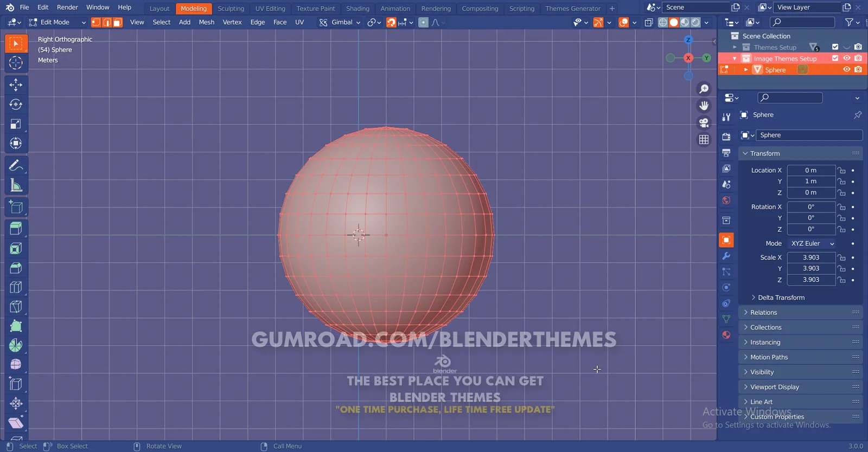Viewport: 868px width, 452px height.
Task: Switch to the UV Editing workspace
Action: click(270, 9)
